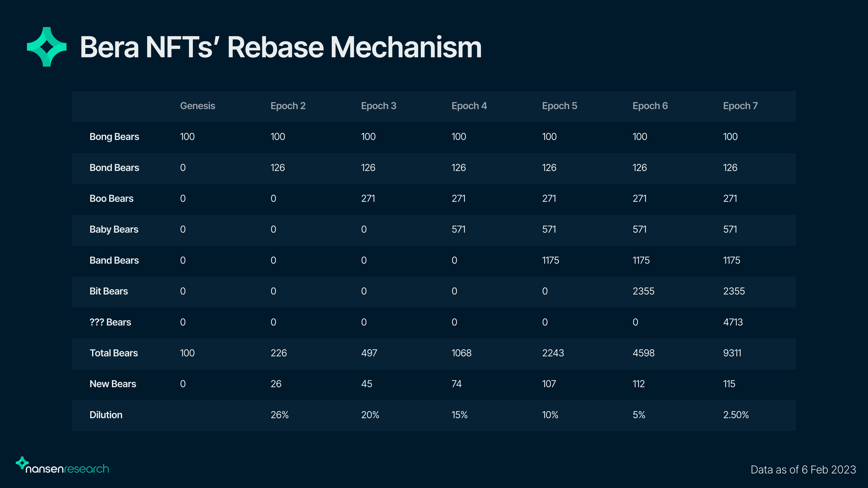Click the green Nansen star logo
868x488 pixels.
tap(46, 47)
